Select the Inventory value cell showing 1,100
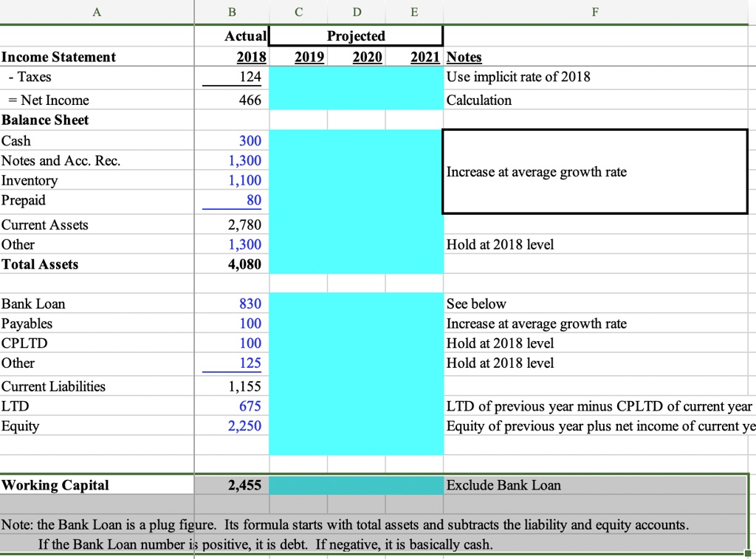756x559 pixels. pyautogui.click(x=244, y=180)
